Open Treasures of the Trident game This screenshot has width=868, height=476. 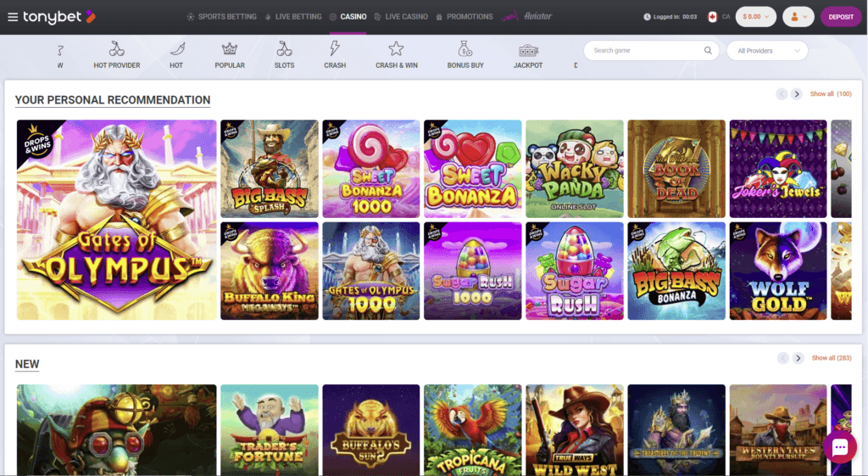[676, 430]
